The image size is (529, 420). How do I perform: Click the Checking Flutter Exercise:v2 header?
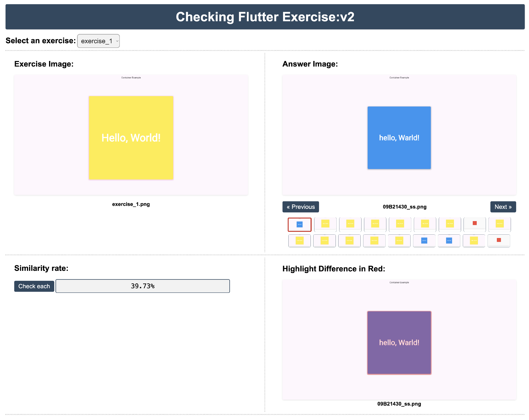[x=265, y=17]
